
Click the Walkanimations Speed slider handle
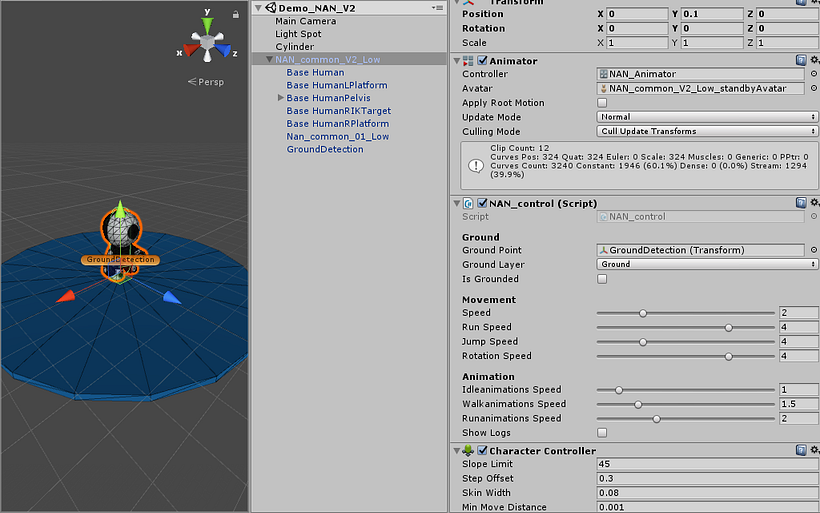pos(638,405)
